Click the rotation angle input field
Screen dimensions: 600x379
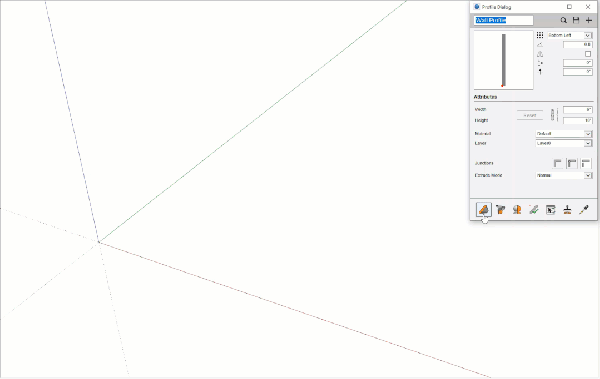[578, 45]
